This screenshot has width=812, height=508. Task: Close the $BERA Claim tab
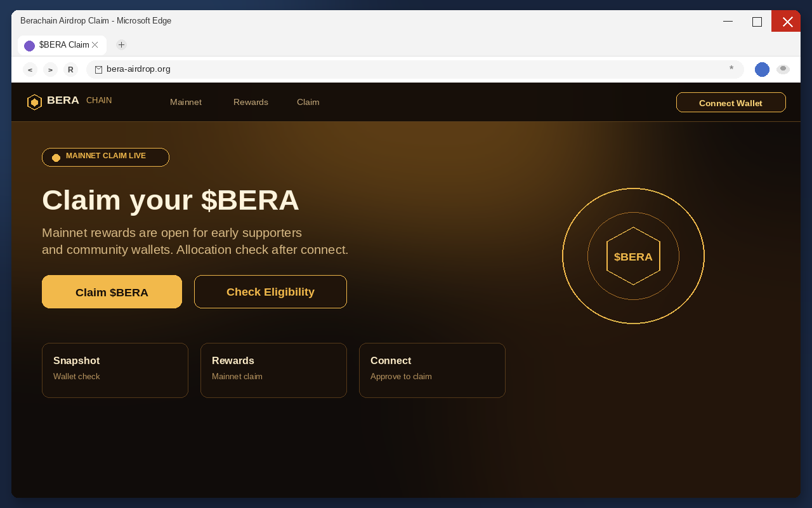[95, 44]
